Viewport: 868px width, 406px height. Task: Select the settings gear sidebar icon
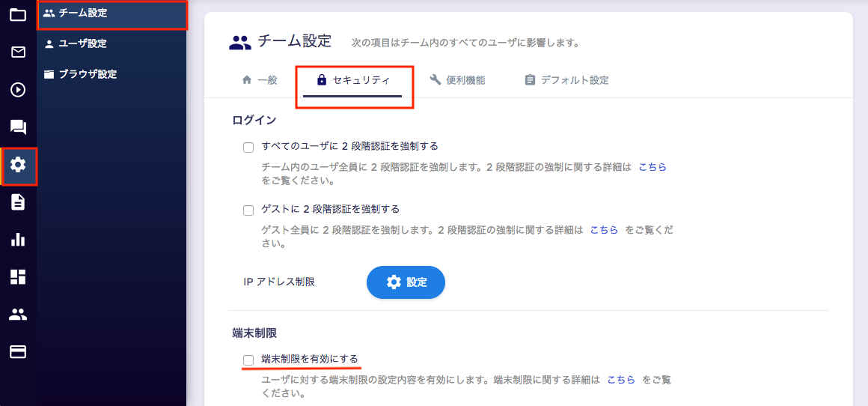18,165
